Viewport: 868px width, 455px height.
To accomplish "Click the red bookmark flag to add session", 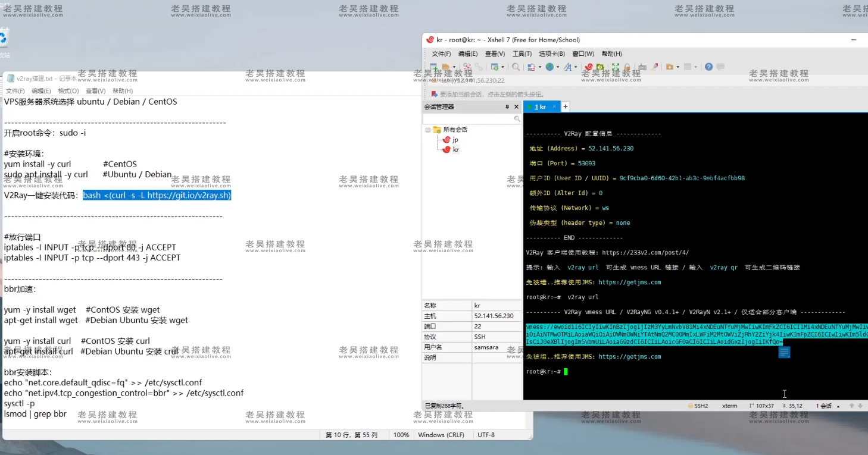I will pyautogui.click(x=434, y=94).
